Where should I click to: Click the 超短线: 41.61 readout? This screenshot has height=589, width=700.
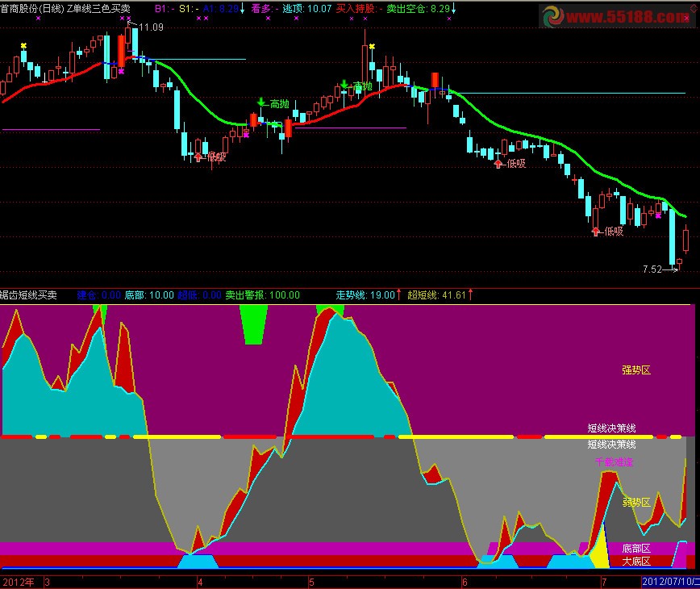point(440,295)
